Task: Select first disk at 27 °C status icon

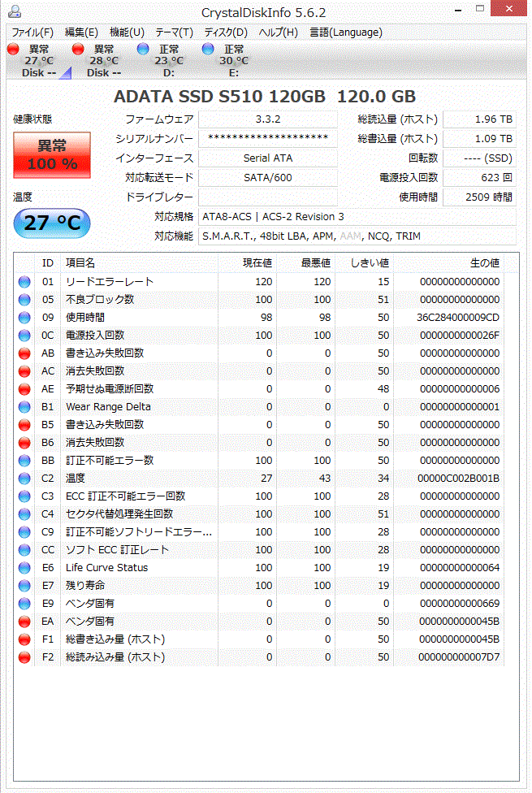Action: pyautogui.click(x=13, y=49)
